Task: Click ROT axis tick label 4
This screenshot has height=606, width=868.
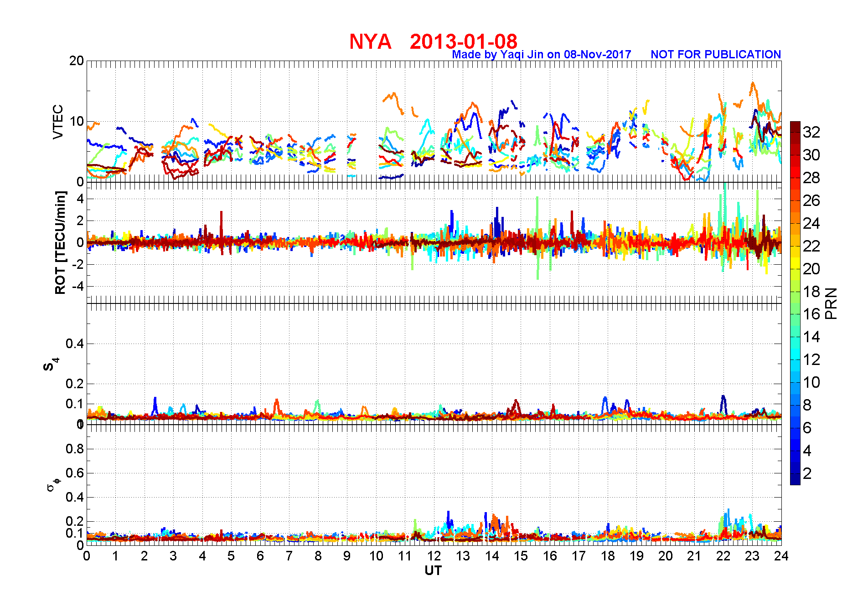Action: (80, 199)
